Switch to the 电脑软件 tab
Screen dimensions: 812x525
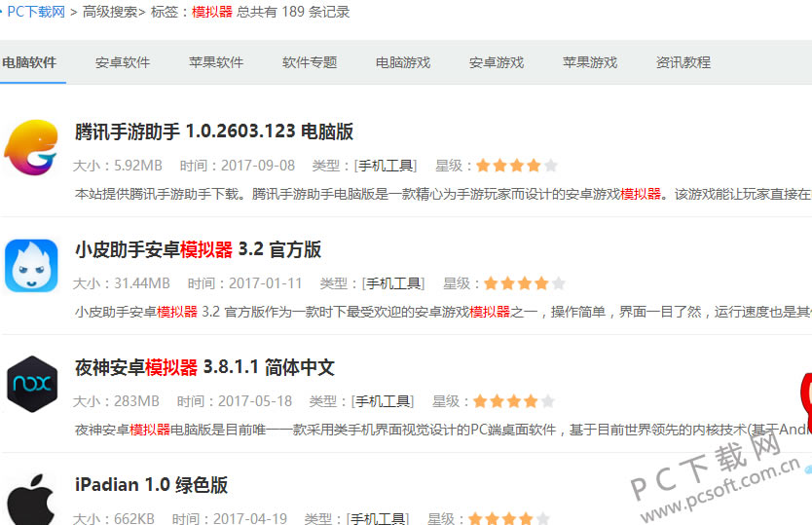[29, 62]
